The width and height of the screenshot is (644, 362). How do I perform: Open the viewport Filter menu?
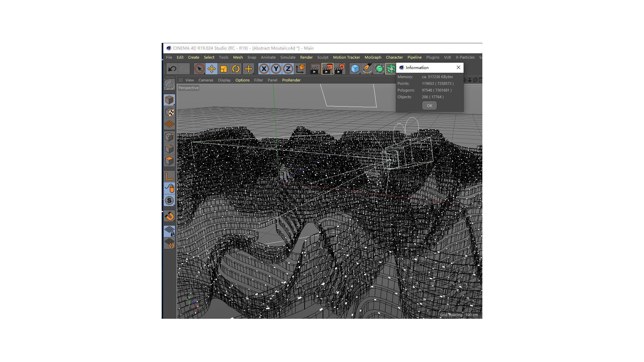tap(259, 80)
